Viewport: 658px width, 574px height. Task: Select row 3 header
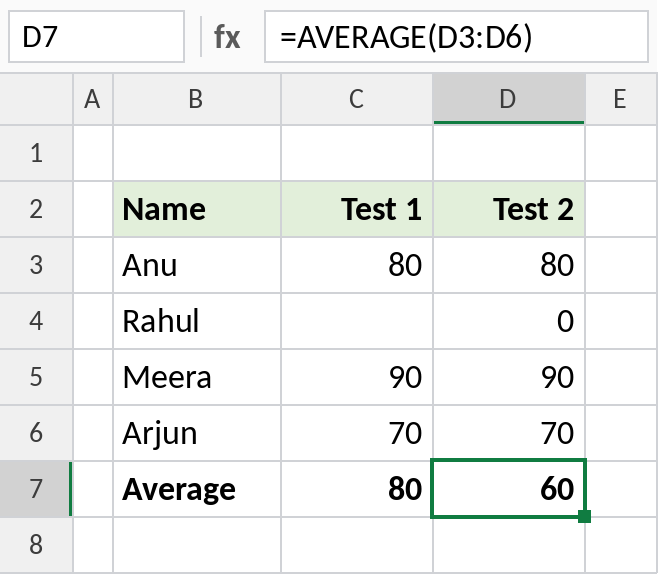(36, 265)
